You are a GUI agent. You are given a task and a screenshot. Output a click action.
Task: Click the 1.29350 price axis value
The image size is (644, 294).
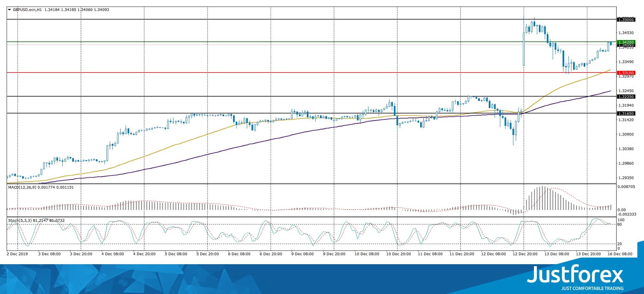pyautogui.click(x=626, y=178)
